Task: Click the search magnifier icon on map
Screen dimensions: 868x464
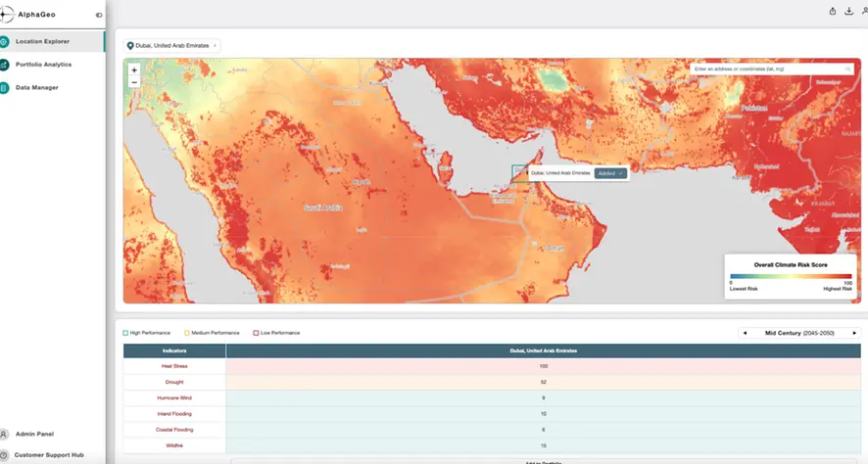Action: [x=847, y=70]
